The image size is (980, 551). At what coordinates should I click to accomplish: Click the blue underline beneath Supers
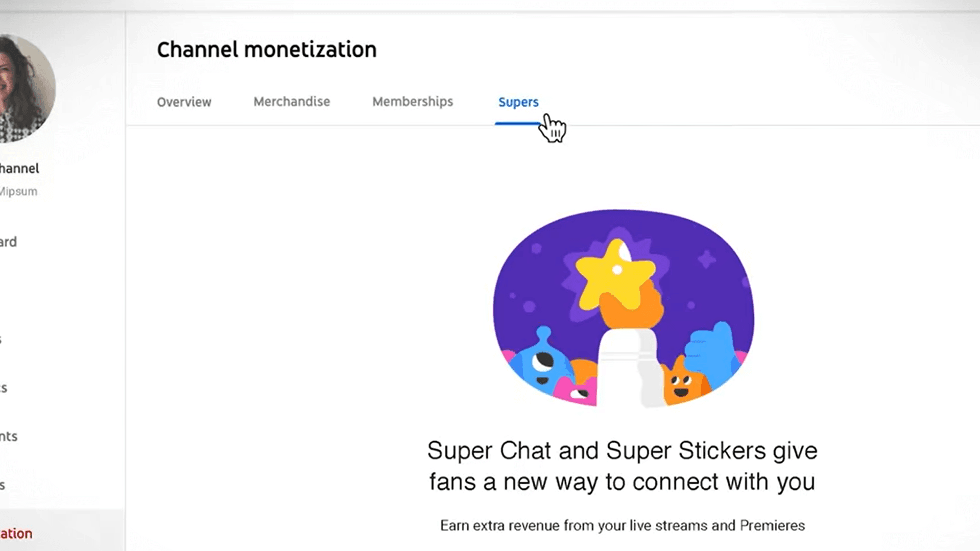(x=517, y=123)
